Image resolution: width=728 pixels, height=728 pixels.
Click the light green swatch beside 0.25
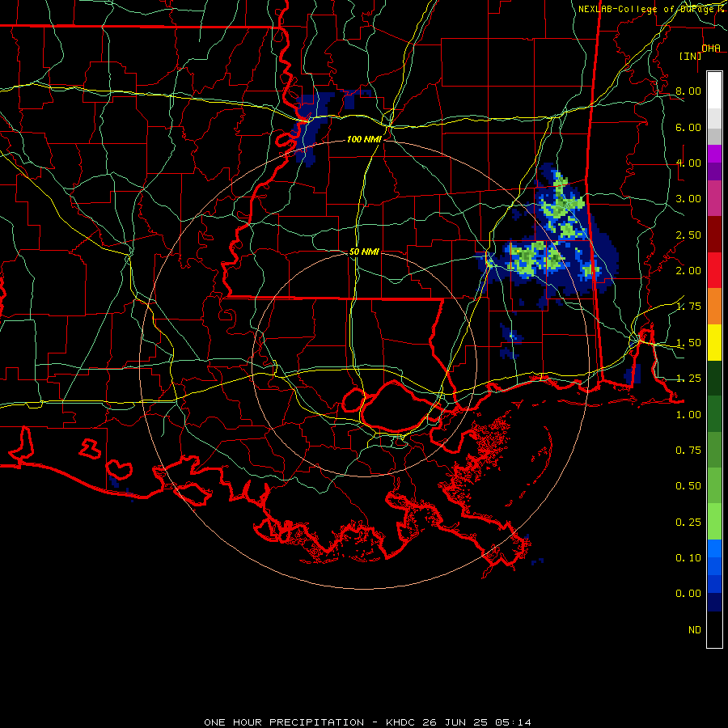tap(714, 522)
